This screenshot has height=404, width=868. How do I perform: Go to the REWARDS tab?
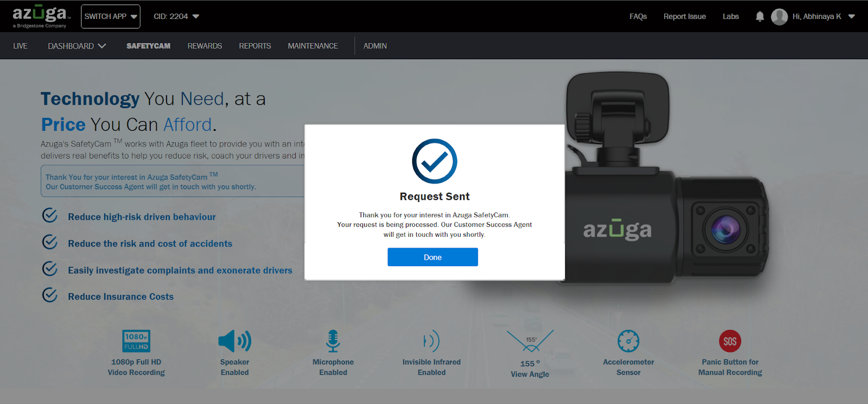pos(205,46)
